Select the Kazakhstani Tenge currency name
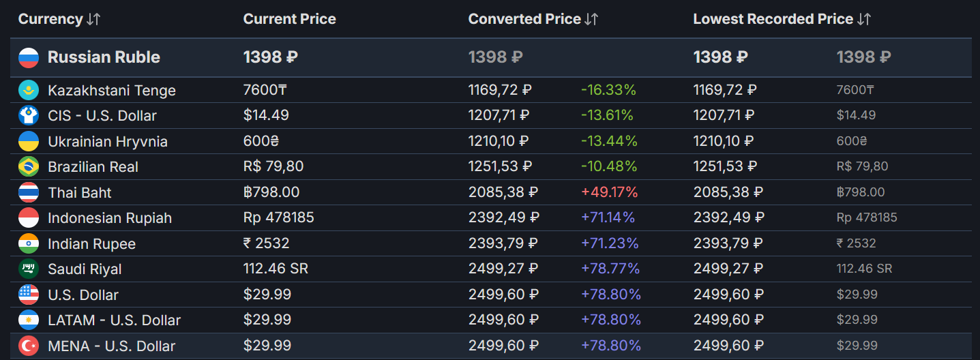The height and width of the screenshot is (360, 980). (111, 91)
